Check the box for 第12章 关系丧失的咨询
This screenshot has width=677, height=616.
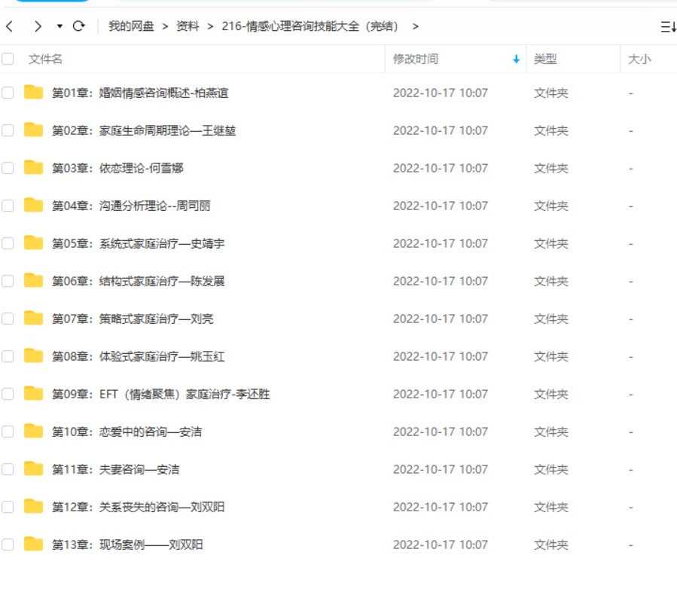click(x=8, y=507)
